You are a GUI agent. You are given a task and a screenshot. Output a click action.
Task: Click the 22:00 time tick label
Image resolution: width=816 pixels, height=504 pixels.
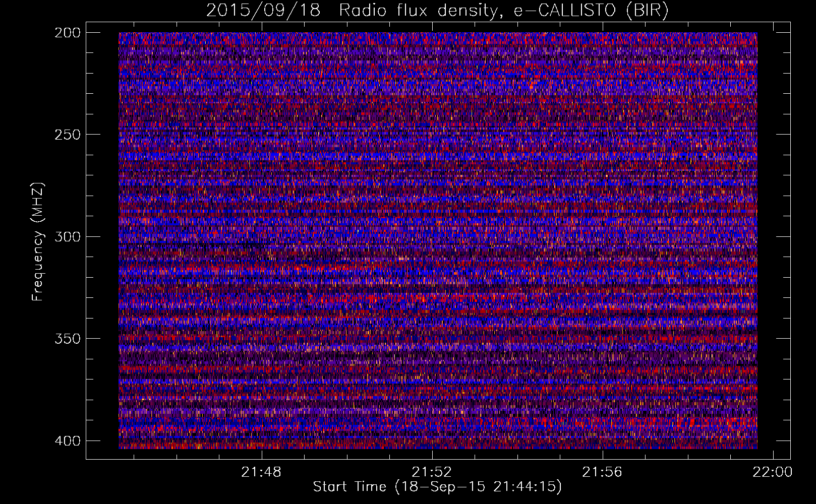coord(773,472)
